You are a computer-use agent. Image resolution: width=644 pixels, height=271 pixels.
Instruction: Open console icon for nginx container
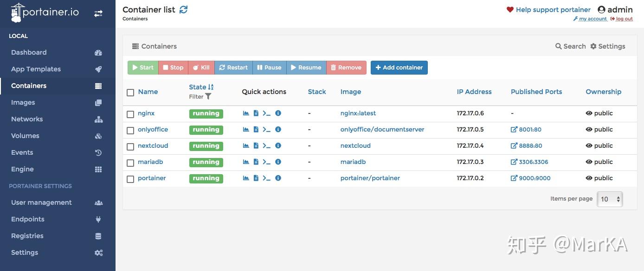tap(266, 113)
